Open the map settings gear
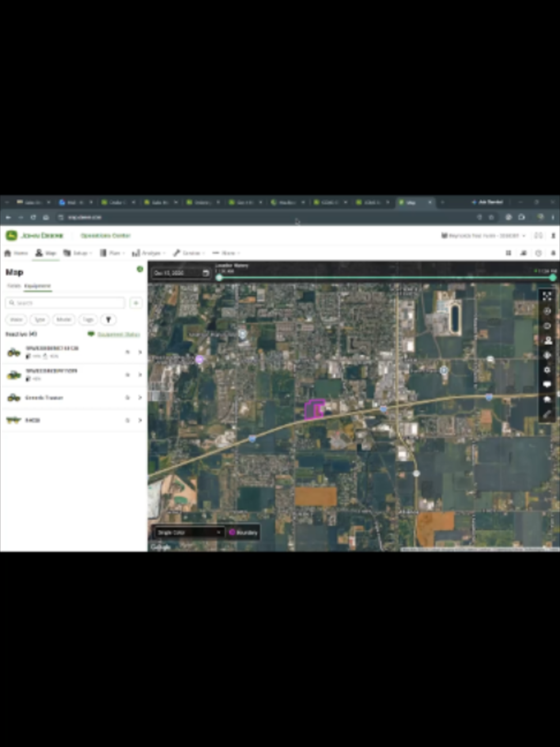Viewport: 560px width, 747px height. (547, 370)
